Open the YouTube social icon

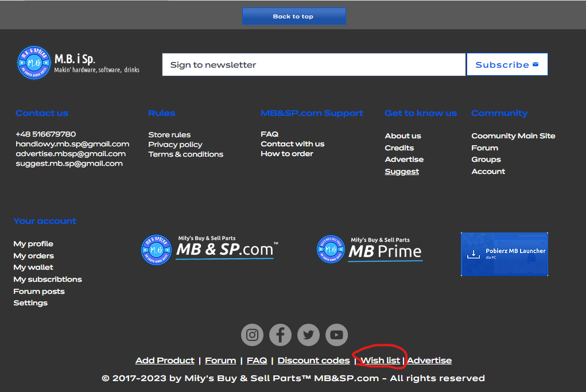[337, 335]
